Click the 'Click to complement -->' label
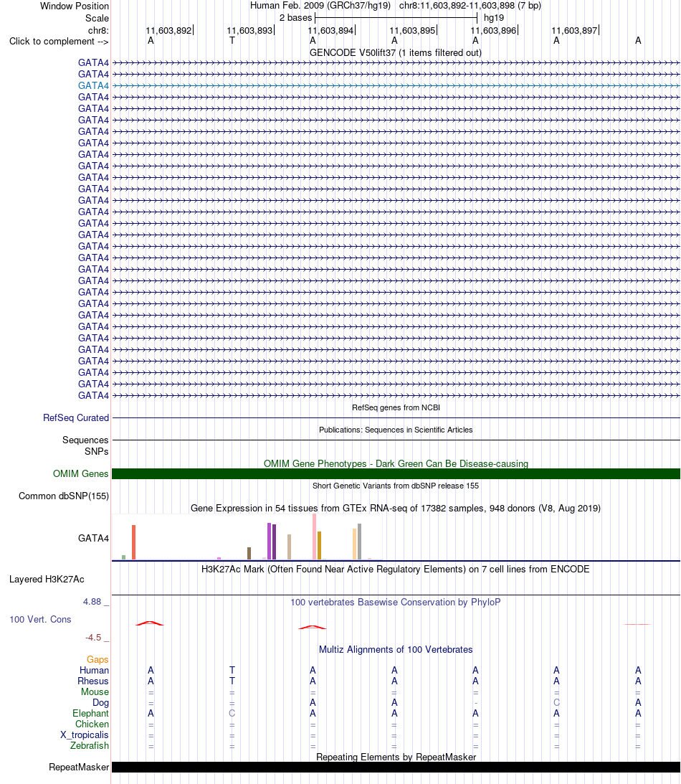Viewport: 681px width, 784px height. point(59,41)
